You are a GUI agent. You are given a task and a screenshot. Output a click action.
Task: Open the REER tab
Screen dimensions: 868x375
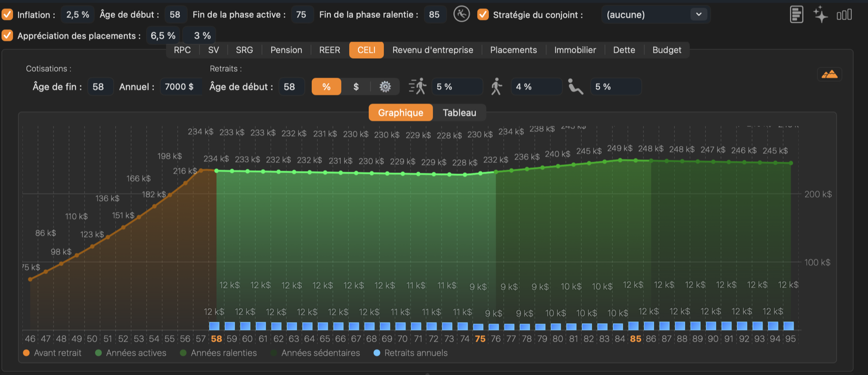click(x=329, y=50)
